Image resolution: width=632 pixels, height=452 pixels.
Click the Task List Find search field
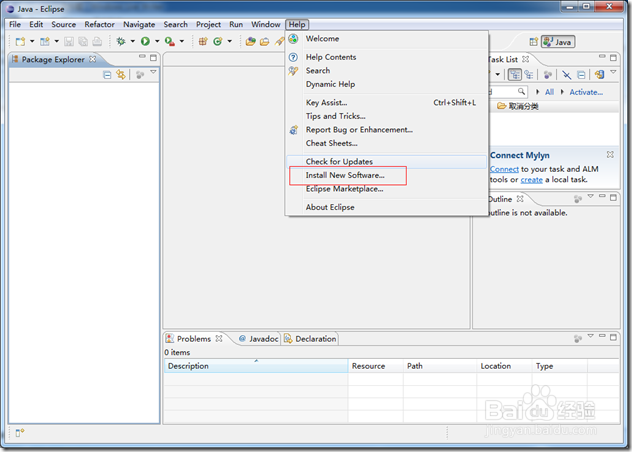(x=508, y=92)
